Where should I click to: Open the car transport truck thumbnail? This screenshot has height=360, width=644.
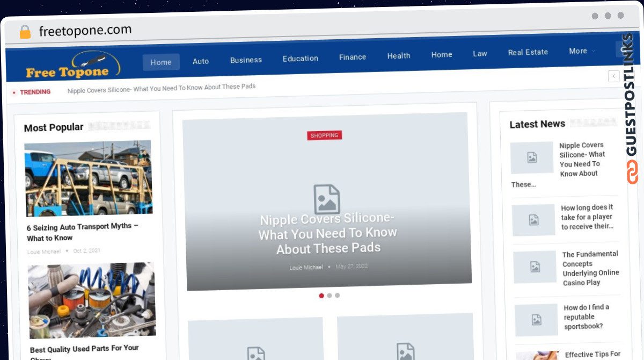point(89,178)
